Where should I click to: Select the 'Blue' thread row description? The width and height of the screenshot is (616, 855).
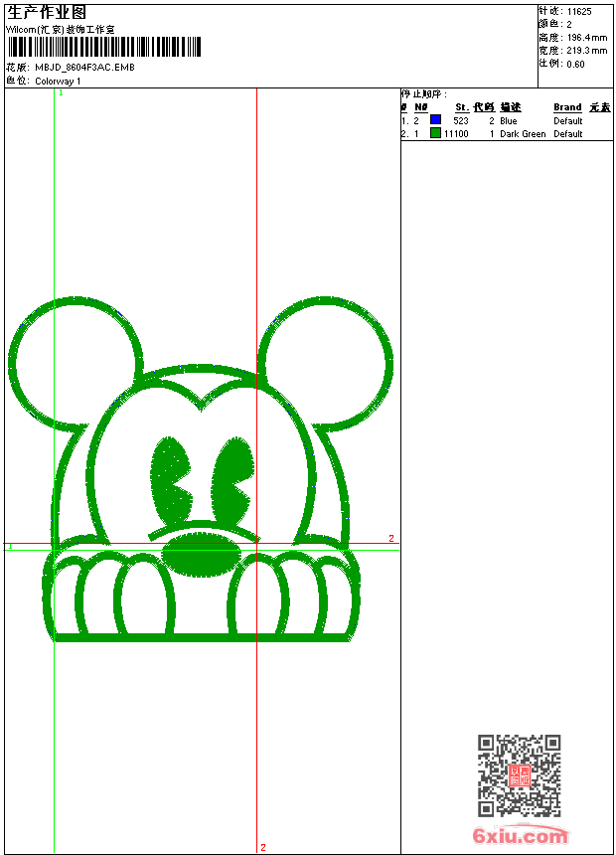click(x=509, y=120)
